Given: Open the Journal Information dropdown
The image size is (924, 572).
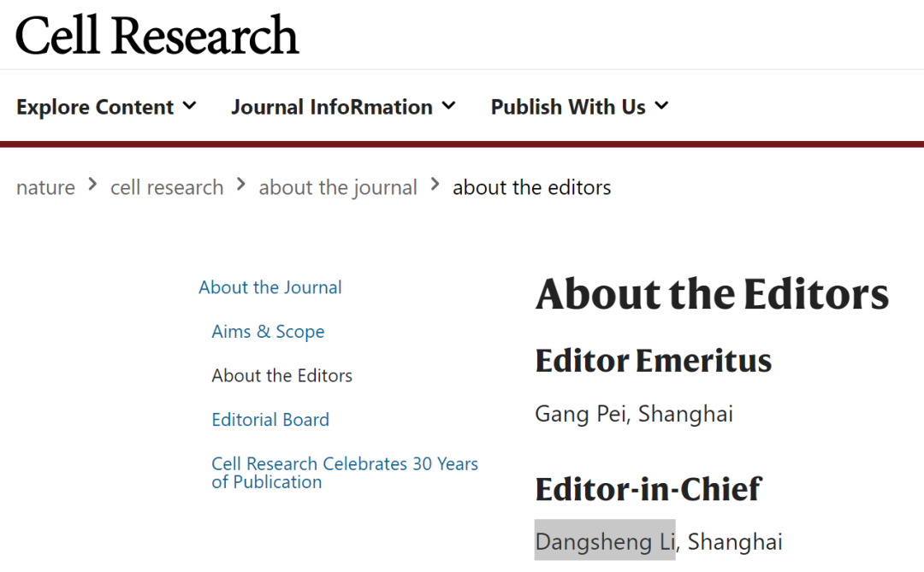Looking at the screenshot, I should point(343,107).
